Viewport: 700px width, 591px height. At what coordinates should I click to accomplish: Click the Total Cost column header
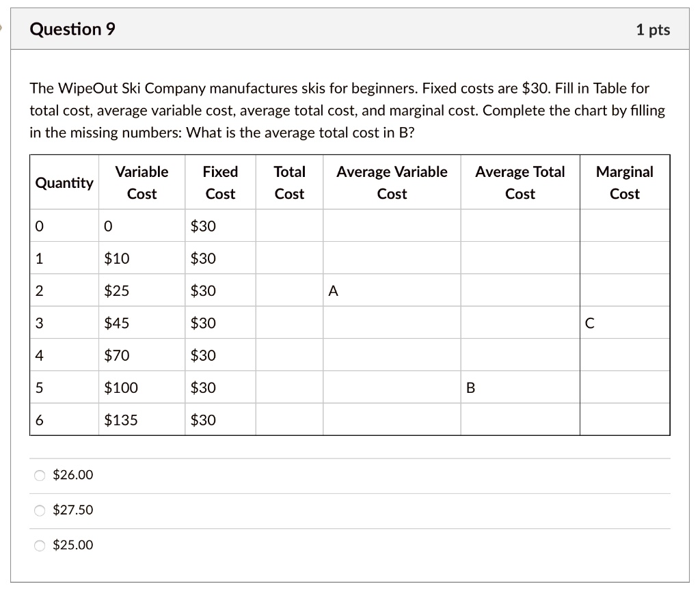[x=289, y=182]
